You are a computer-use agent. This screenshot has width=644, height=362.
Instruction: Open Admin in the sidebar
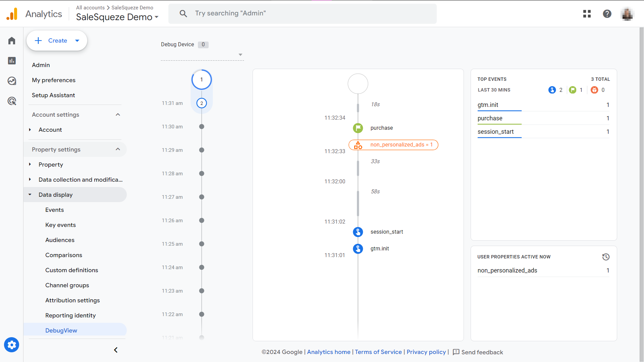41,65
